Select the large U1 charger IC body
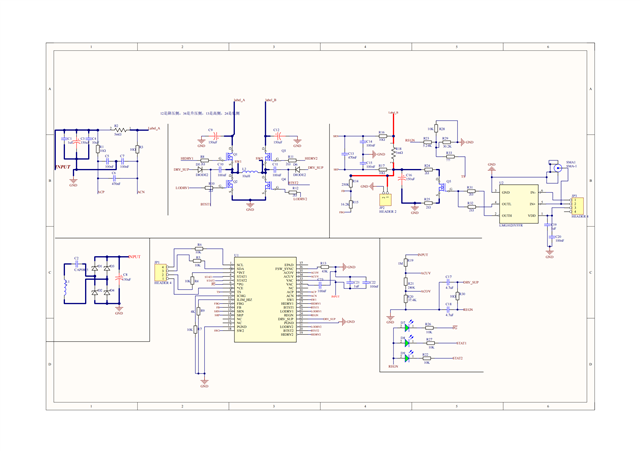This screenshot has width=640, height=452. 265,300
